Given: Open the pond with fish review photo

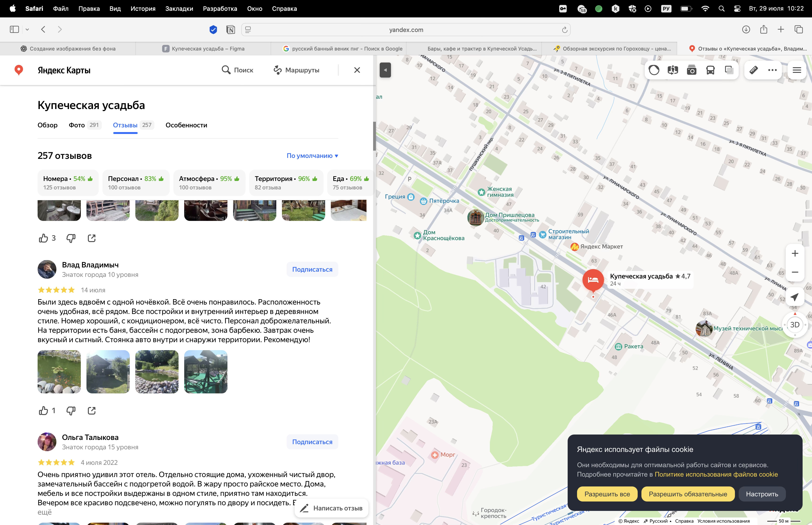Looking at the screenshot, I should click(59, 372).
